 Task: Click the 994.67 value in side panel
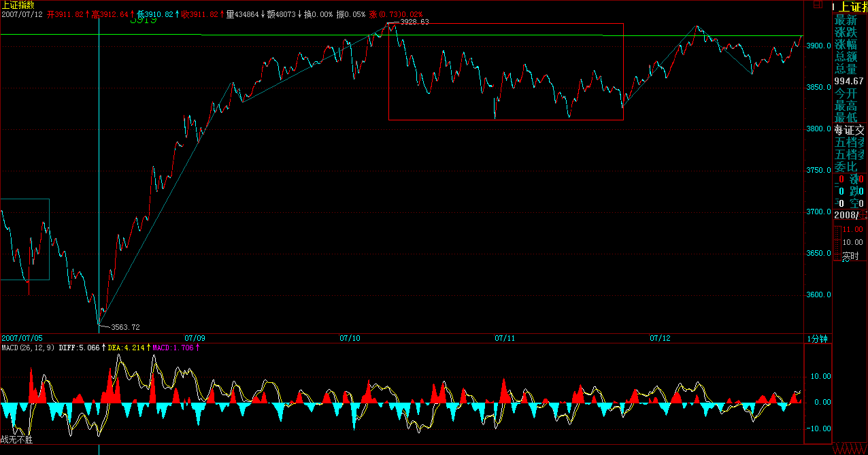849,82
